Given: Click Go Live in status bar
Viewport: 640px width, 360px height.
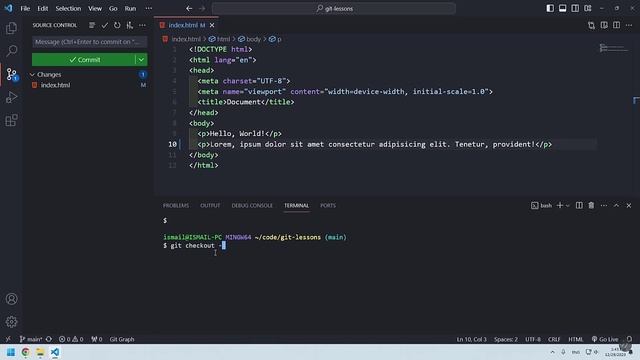Looking at the screenshot, I should 605,339.
